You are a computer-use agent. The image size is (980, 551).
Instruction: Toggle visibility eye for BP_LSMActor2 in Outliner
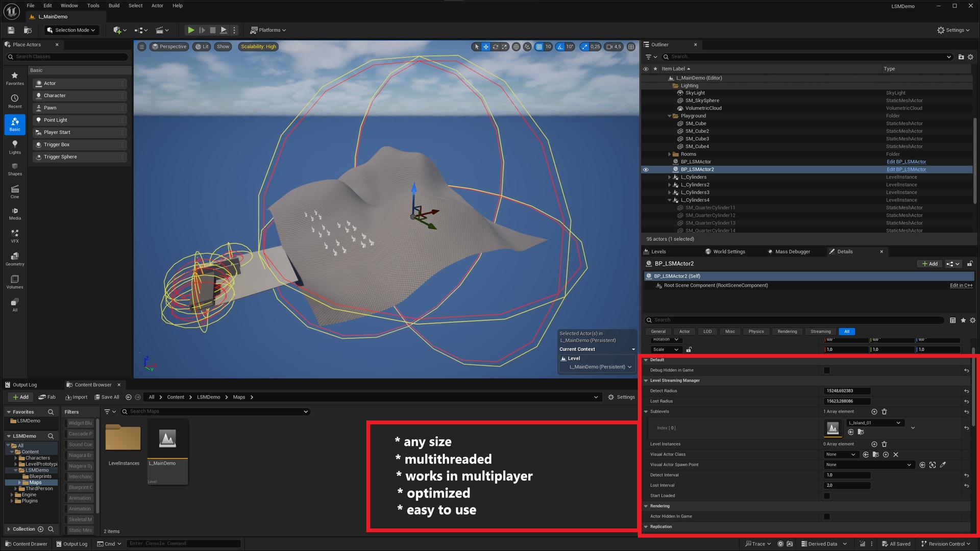[x=646, y=169]
